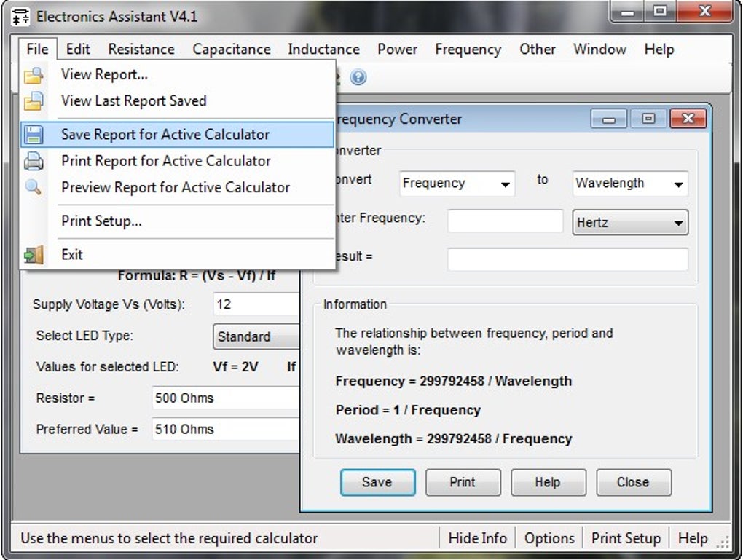
Task: Click the Electronics Assistant title bar app icon
Action: [20, 17]
